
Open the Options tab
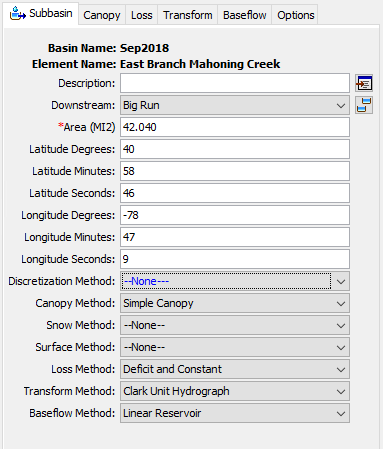pyautogui.click(x=296, y=15)
